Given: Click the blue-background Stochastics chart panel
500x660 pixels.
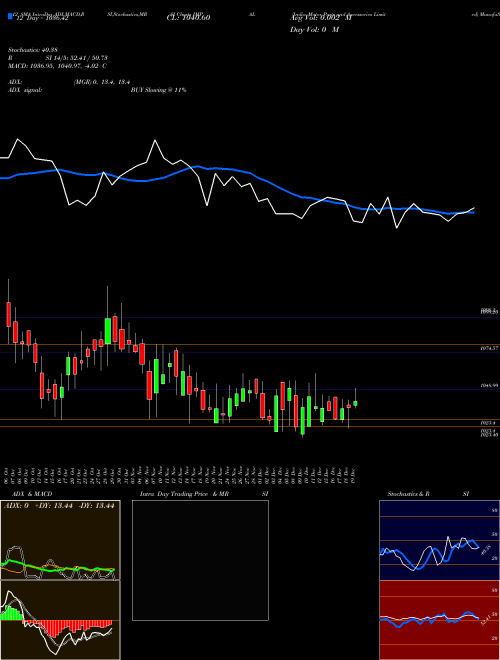Looking at the screenshot, I should click(x=439, y=540).
